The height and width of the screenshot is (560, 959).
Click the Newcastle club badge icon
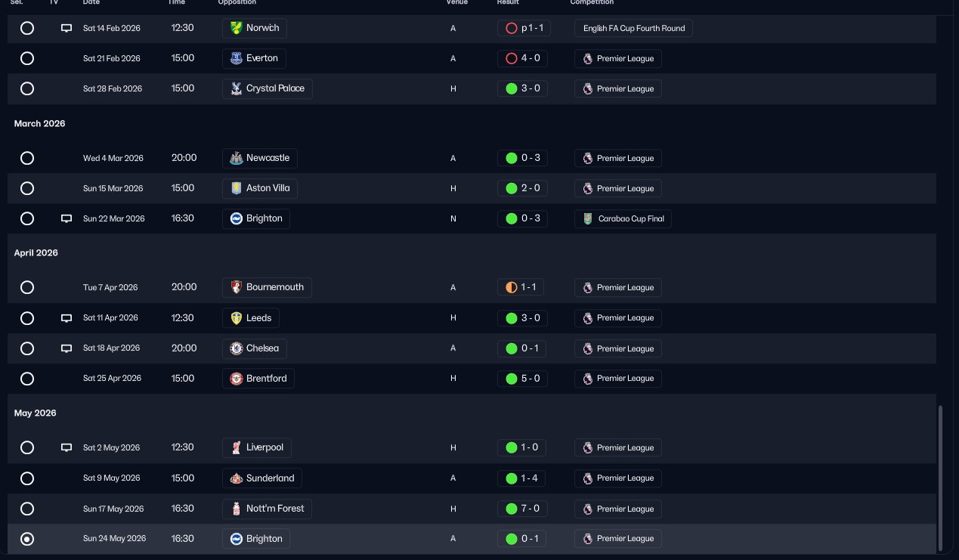(236, 158)
